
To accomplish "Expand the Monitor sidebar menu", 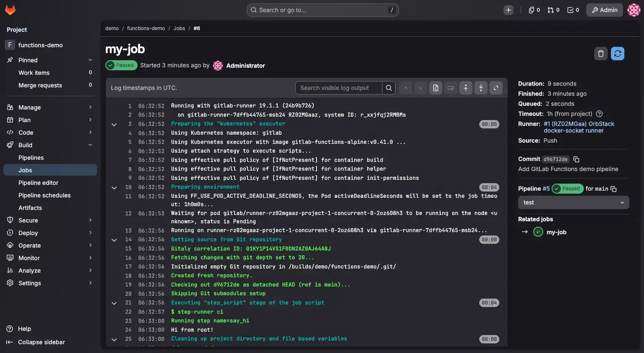I will (50, 258).
